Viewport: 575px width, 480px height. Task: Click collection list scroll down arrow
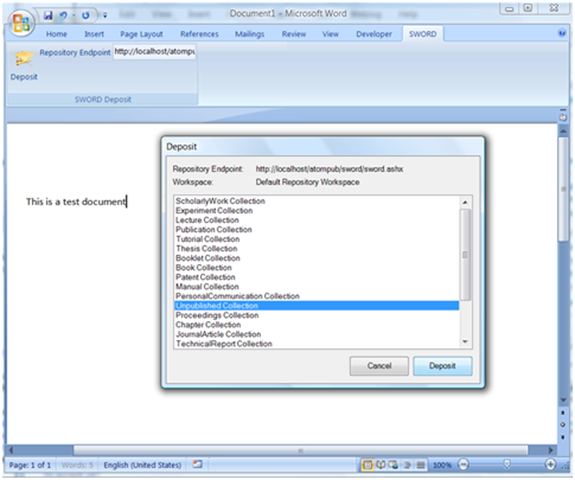click(465, 342)
